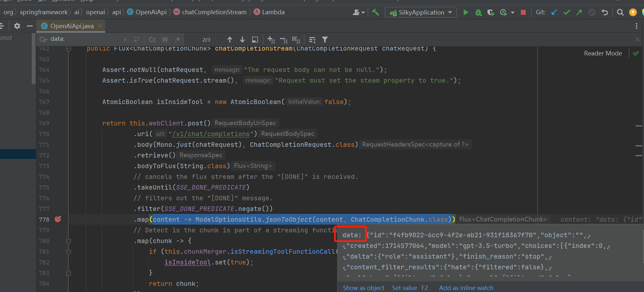Viewport: 644px width, 292px height.
Task: Open Git history clock icon
Action: click(x=592, y=12)
